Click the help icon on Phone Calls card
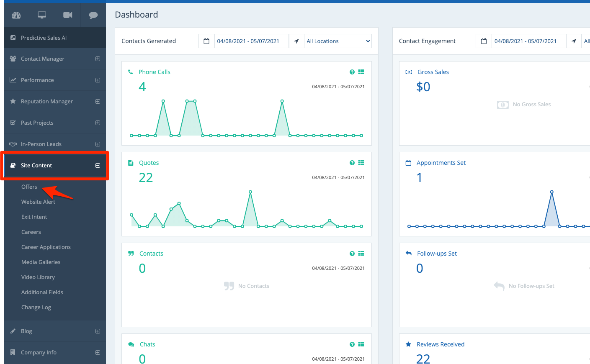 [352, 72]
